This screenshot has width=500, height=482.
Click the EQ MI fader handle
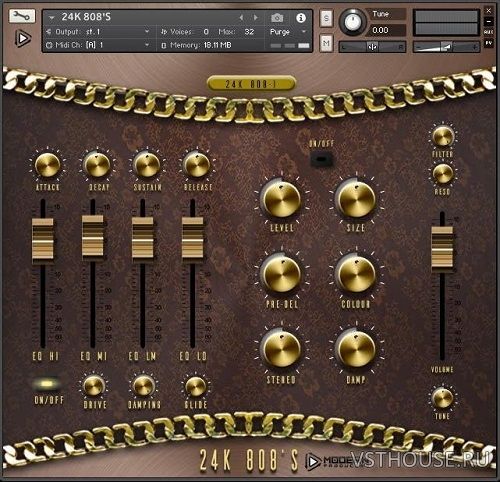(x=93, y=236)
